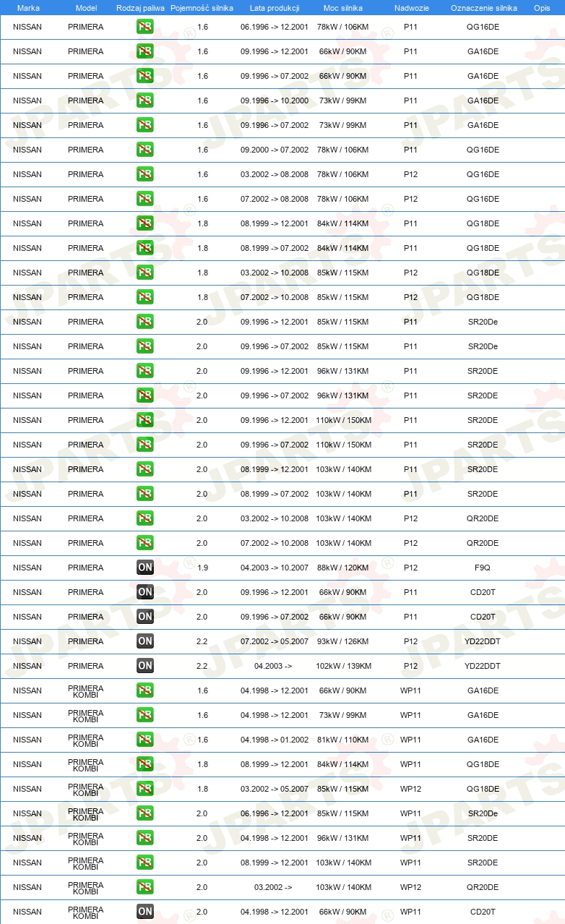Click the diesel ON icon in the F9Q row
The image size is (565, 924).
pos(145,568)
